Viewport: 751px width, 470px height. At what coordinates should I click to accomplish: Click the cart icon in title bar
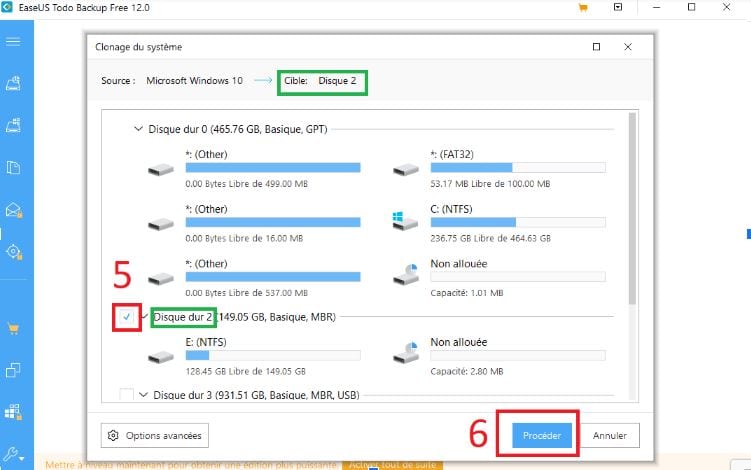[583, 8]
